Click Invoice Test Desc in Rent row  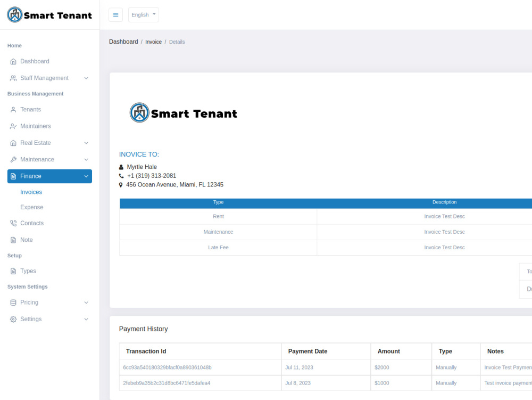click(444, 216)
